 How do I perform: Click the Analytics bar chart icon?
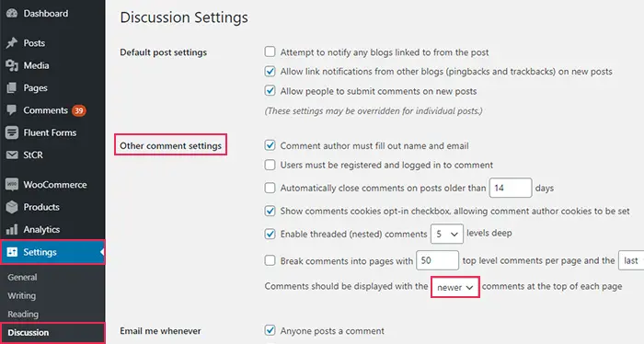tap(12, 229)
